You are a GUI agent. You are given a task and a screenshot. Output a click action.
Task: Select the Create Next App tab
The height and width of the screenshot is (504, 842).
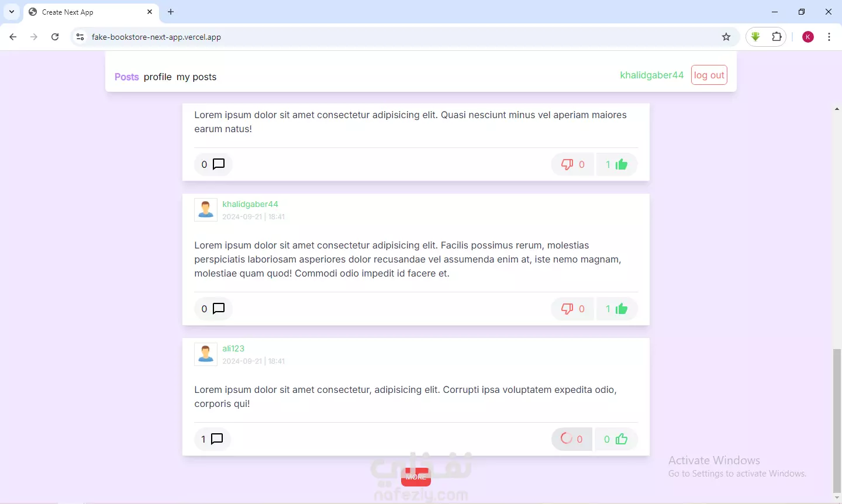click(x=91, y=12)
